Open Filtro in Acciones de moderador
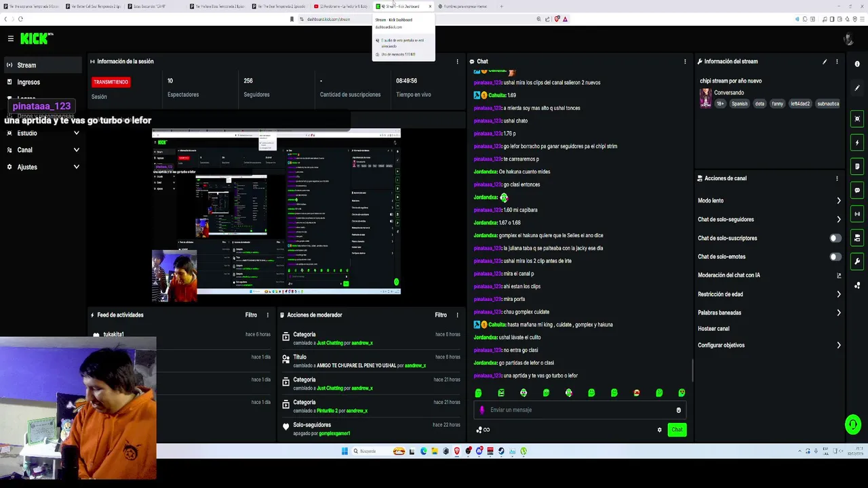The height and width of the screenshot is (488, 868). tap(441, 315)
